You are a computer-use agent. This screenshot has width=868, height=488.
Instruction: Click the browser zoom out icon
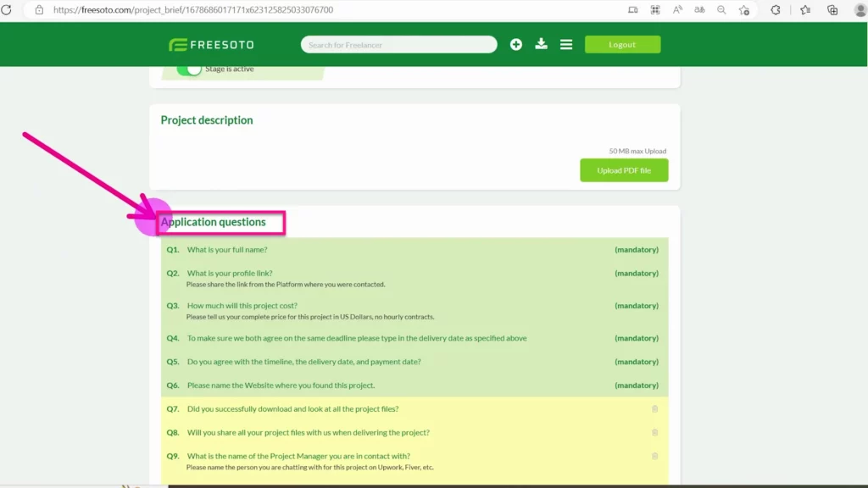coord(721,9)
